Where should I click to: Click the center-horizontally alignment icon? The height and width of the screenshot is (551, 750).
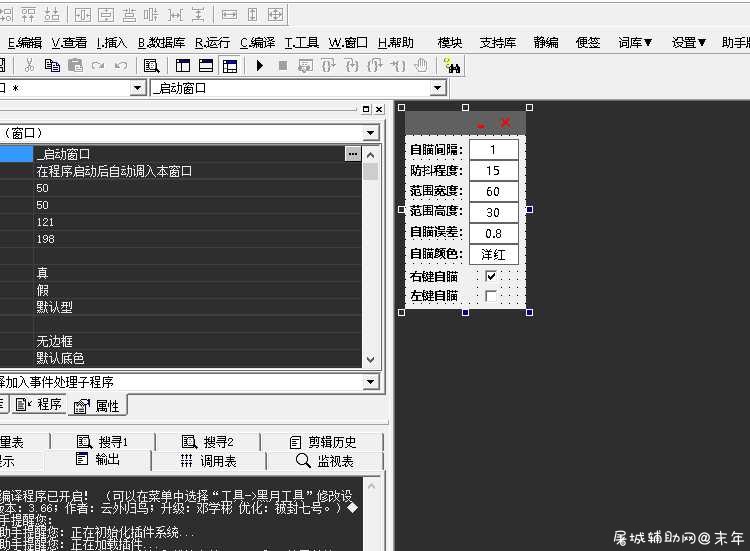point(82,15)
